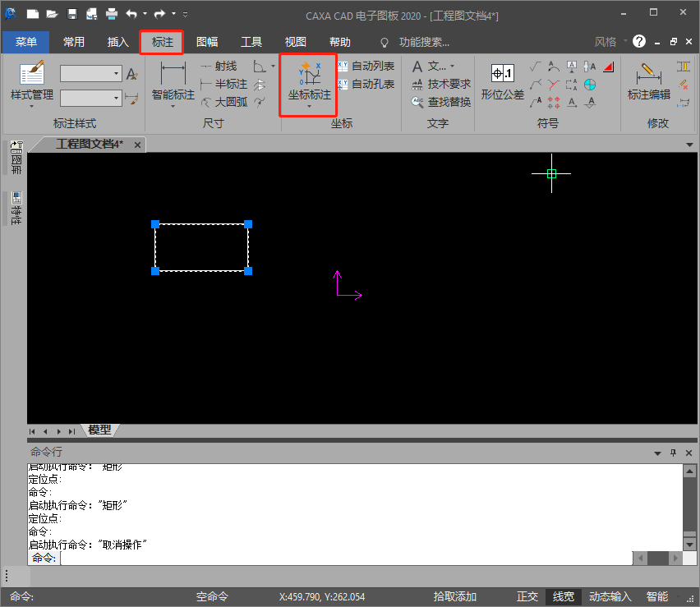The width and height of the screenshot is (700, 607).
Task: Click the red welding symbol icon
Action: pos(554,85)
